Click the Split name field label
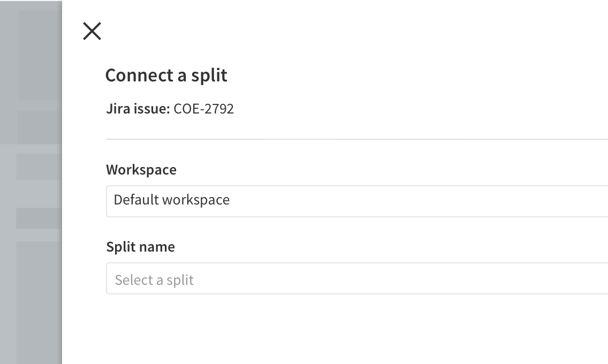The image size is (608, 364). pos(140,247)
